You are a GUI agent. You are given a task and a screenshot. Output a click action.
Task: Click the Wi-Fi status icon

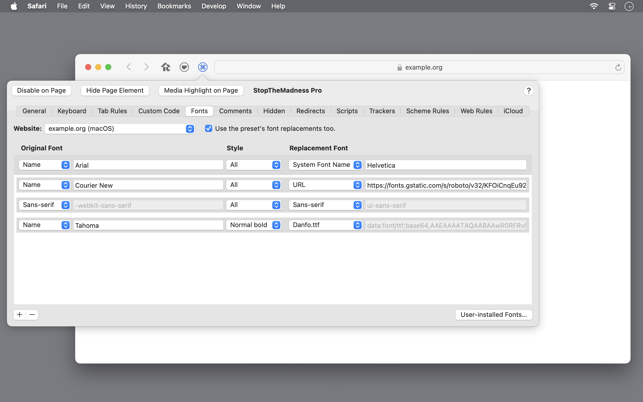(593, 6)
